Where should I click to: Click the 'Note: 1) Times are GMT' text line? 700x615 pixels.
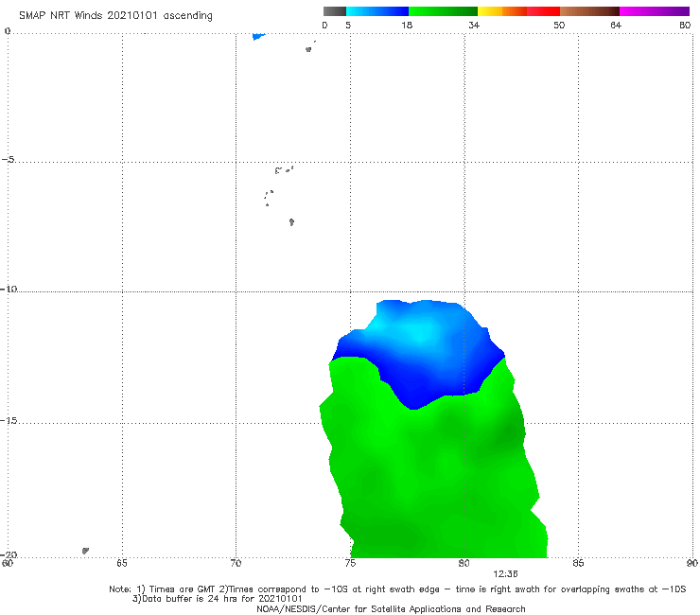coord(397,589)
